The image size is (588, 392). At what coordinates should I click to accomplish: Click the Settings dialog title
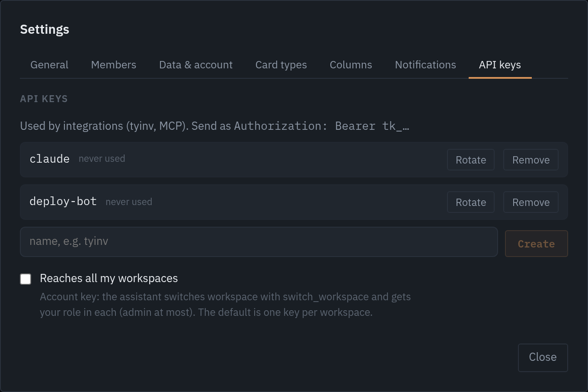(x=45, y=29)
